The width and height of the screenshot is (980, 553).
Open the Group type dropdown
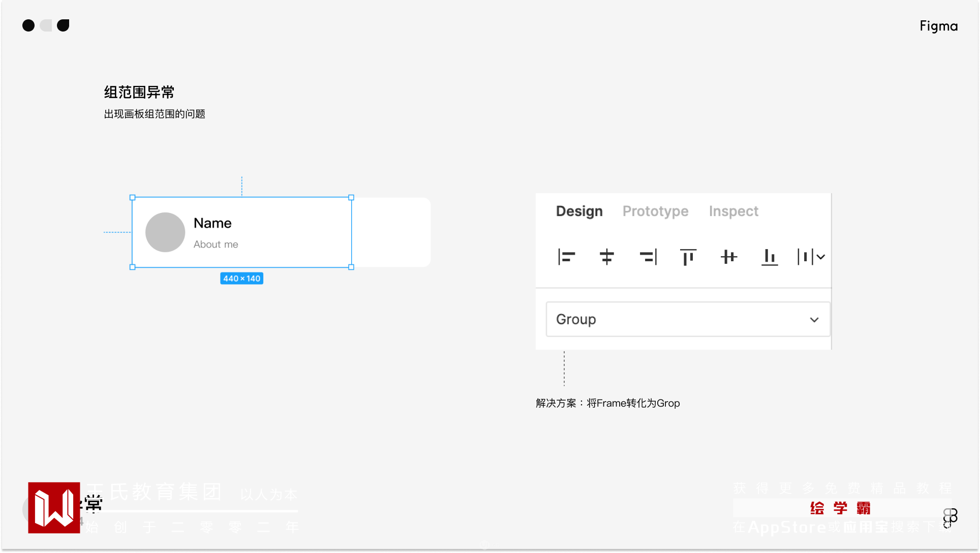(687, 319)
